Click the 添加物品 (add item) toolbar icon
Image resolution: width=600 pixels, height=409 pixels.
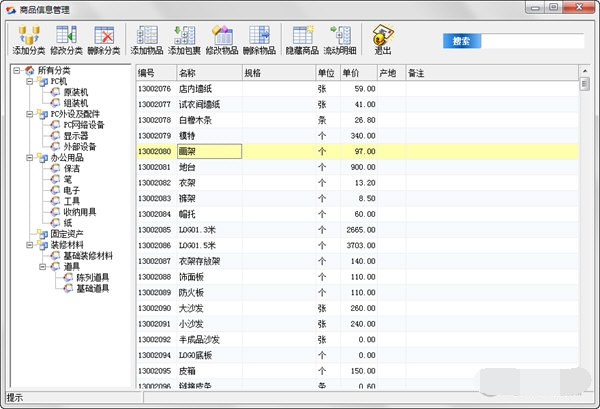[x=146, y=40]
